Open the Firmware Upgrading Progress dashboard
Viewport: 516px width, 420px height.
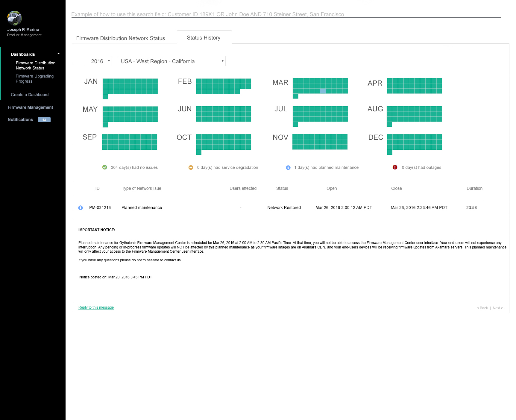coord(34,78)
